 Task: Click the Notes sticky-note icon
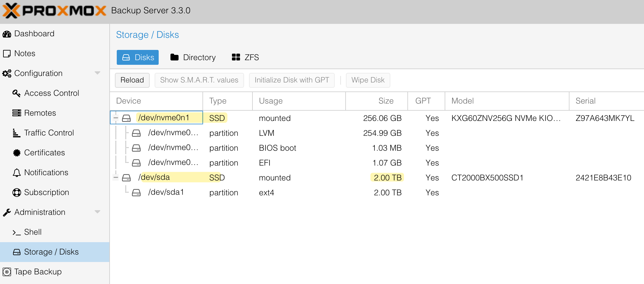click(x=7, y=54)
